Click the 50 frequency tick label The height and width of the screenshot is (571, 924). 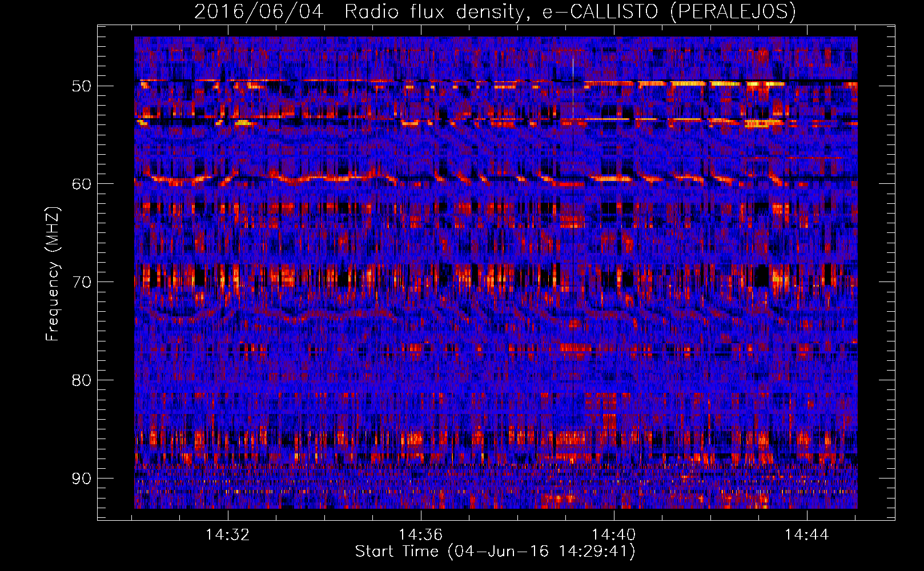[x=81, y=86]
